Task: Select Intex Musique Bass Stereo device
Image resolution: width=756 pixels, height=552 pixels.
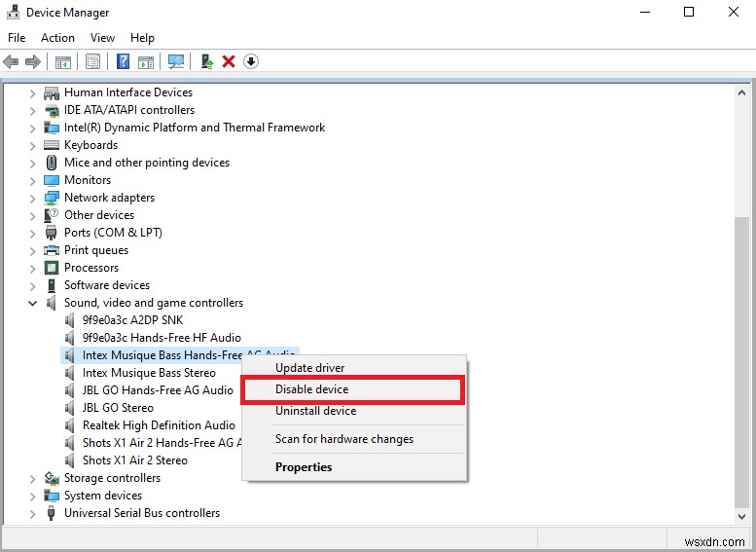Action: coord(149,373)
